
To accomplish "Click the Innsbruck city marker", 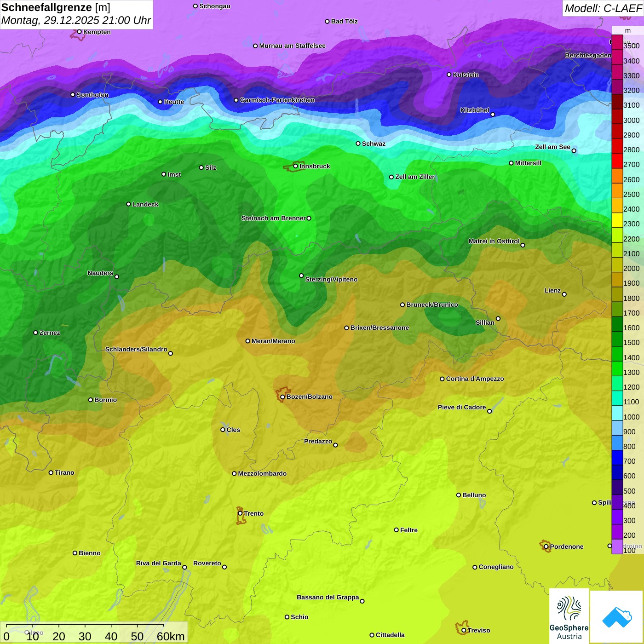I will [295, 166].
